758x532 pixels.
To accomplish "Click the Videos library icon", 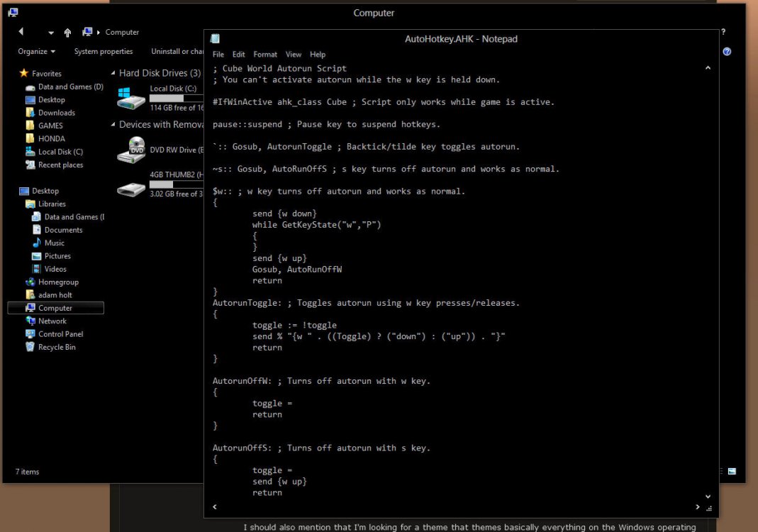I will [36, 269].
